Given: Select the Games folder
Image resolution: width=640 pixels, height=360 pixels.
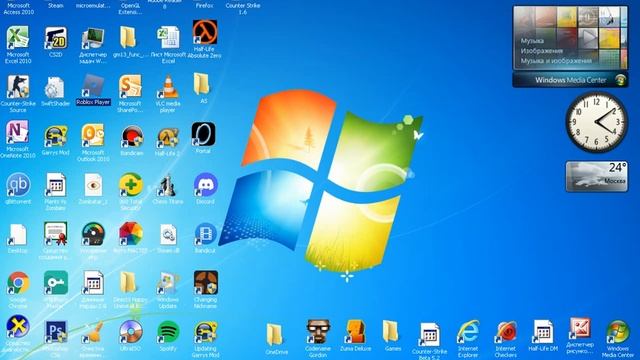Looking at the screenshot, I should pos(391,331).
